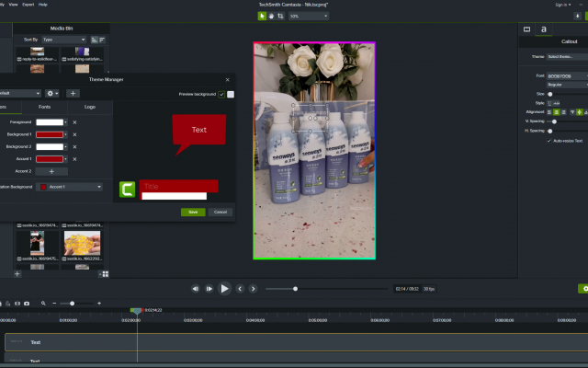Remove the Background 1 color
The image size is (588, 368).
[x=74, y=134]
